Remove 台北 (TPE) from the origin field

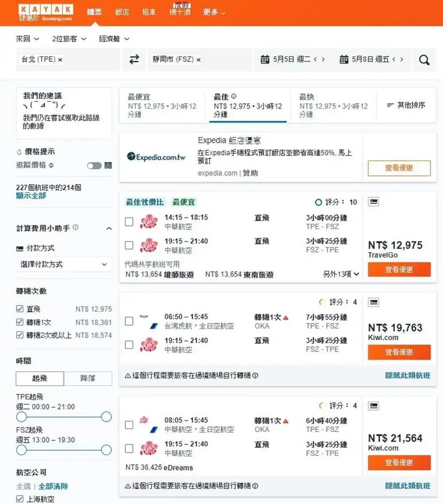[60, 59]
